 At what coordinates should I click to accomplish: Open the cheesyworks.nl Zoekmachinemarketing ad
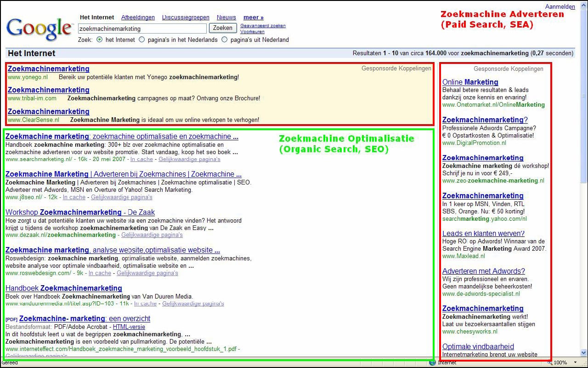coord(483,309)
